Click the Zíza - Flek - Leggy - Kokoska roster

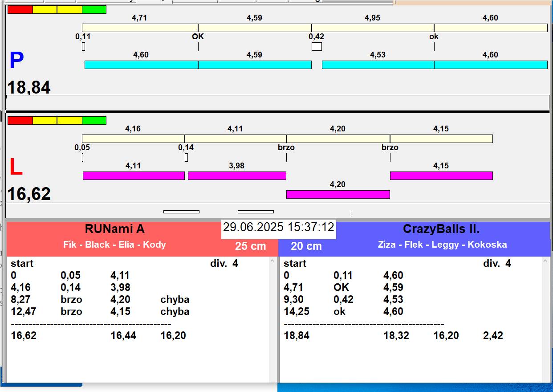point(442,245)
